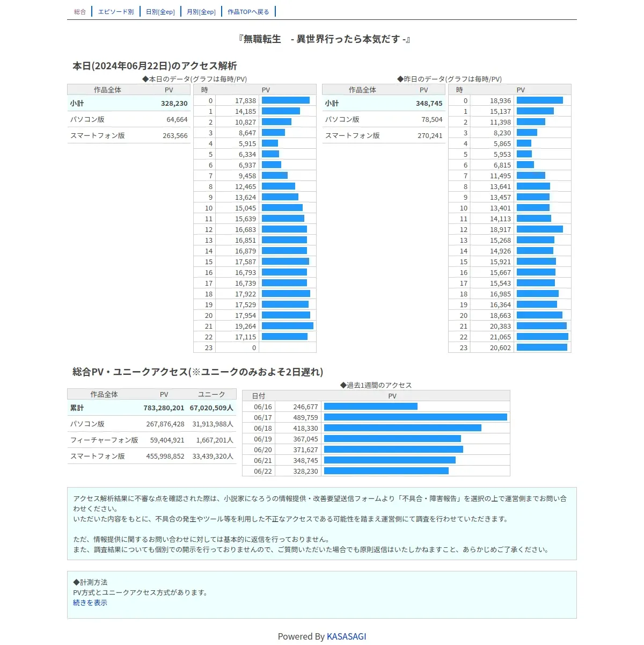
Task: Click the 06/16 weekly PV bar
Action: (371, 407)
